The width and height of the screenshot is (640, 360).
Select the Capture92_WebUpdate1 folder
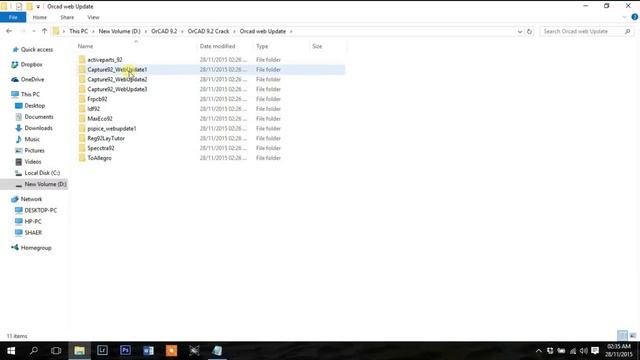[117, 69]
